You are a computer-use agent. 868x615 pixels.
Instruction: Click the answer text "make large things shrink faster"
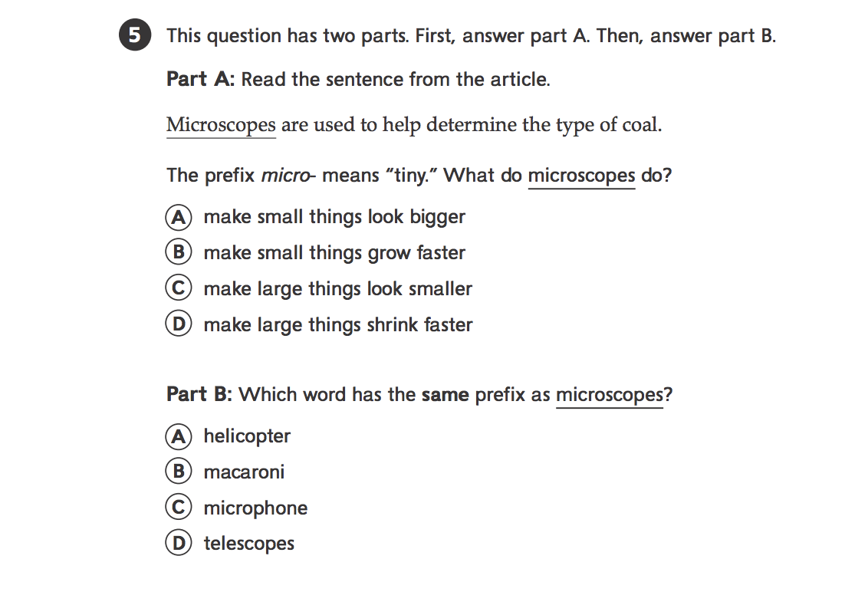337,325
